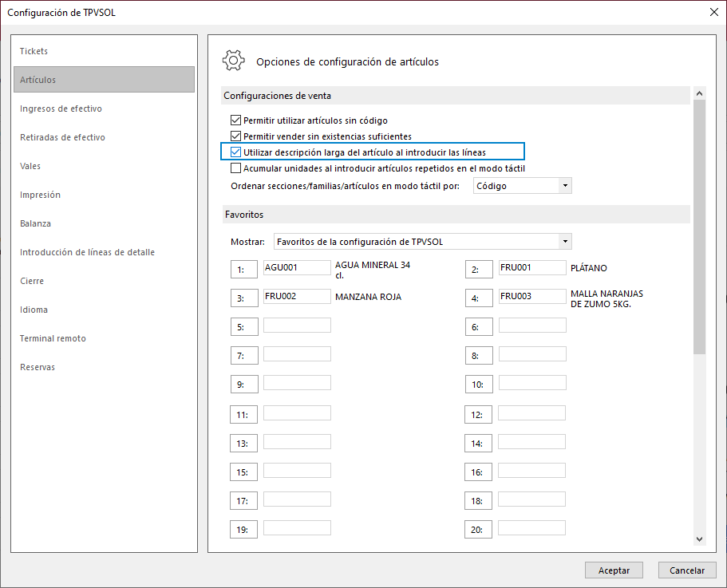Uncheck Permitir vender sin existencias suficientes
This screenshot has height=588, width=727.
235,136
